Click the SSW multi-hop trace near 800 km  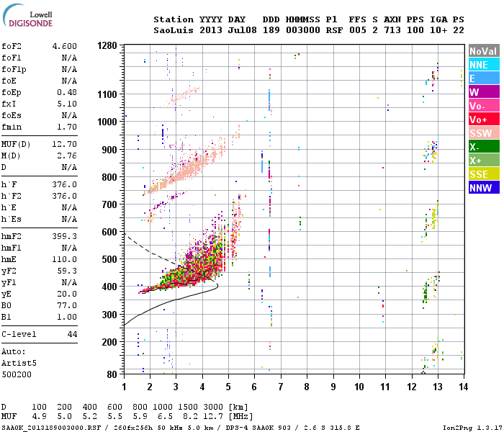point(186,171)
